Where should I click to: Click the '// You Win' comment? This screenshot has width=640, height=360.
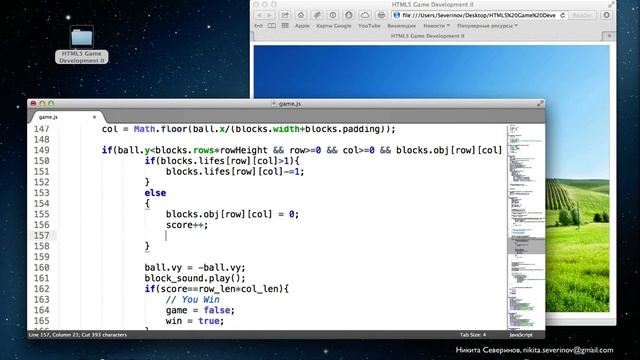192,300
